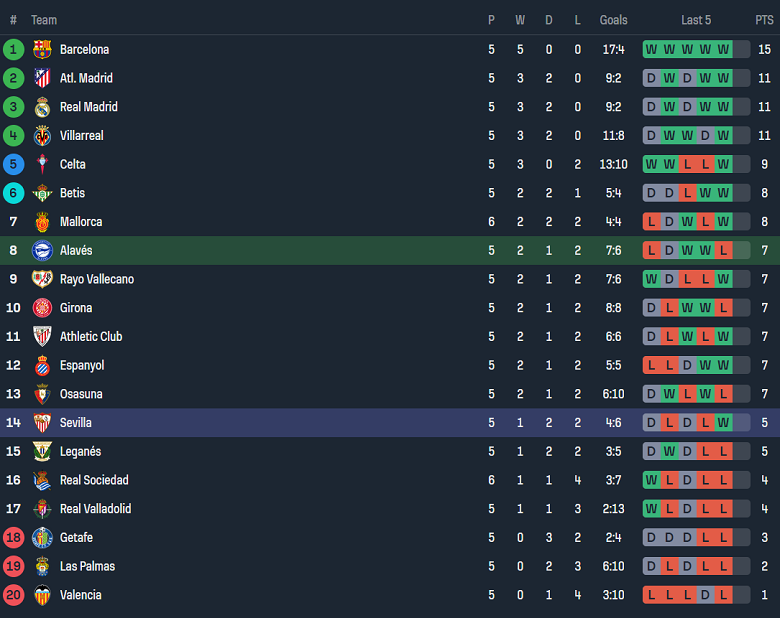Sort standings by Goals column header

pyautogui.click(x=613, y=20)
